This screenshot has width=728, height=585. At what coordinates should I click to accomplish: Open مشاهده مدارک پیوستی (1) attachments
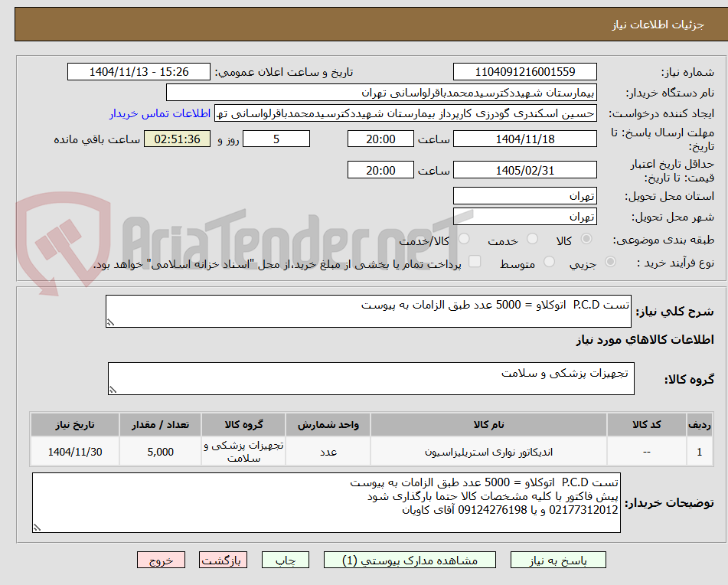click(410, 560)
